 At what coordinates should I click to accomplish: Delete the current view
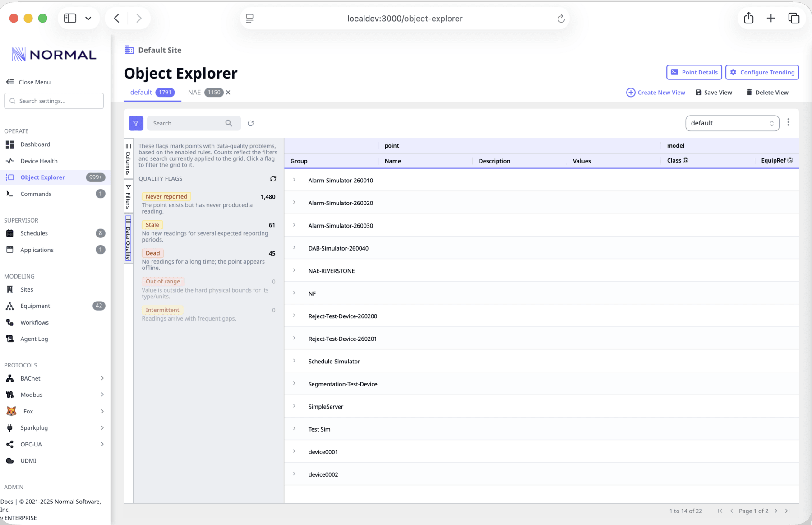coord(767,93)
